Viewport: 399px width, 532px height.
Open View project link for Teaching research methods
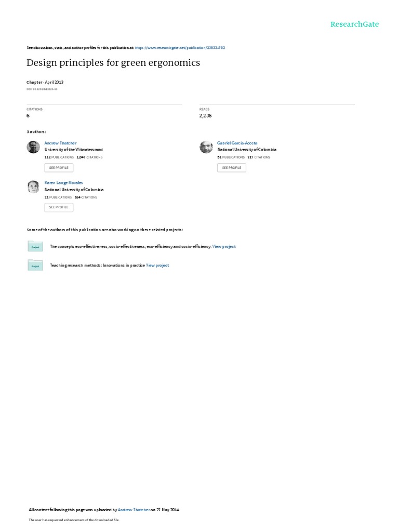pos(157,265)
